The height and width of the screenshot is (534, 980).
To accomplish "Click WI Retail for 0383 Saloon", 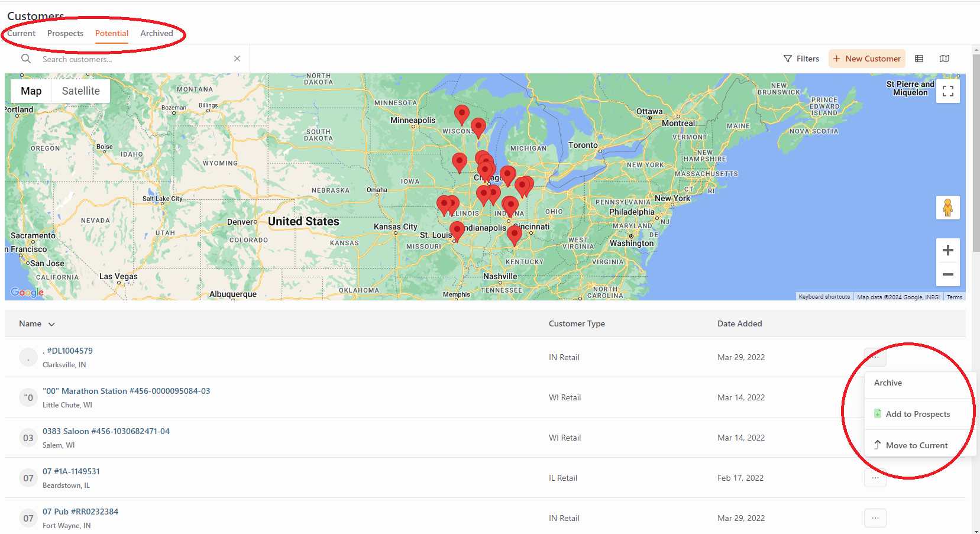I will 565,438.
